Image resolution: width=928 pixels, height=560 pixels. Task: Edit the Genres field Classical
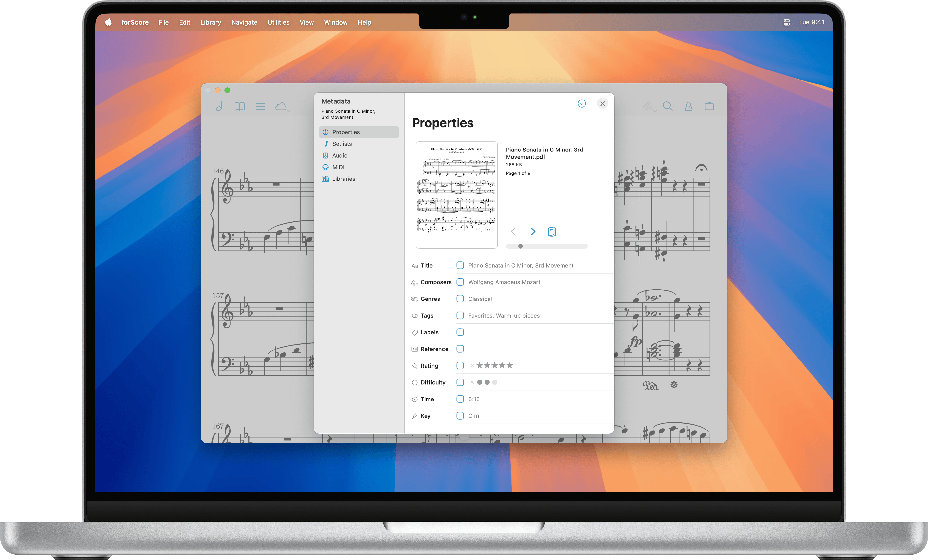480,299
